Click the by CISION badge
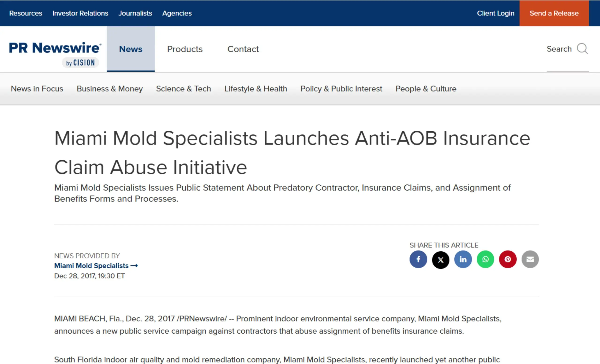 (x=80, y=63)
